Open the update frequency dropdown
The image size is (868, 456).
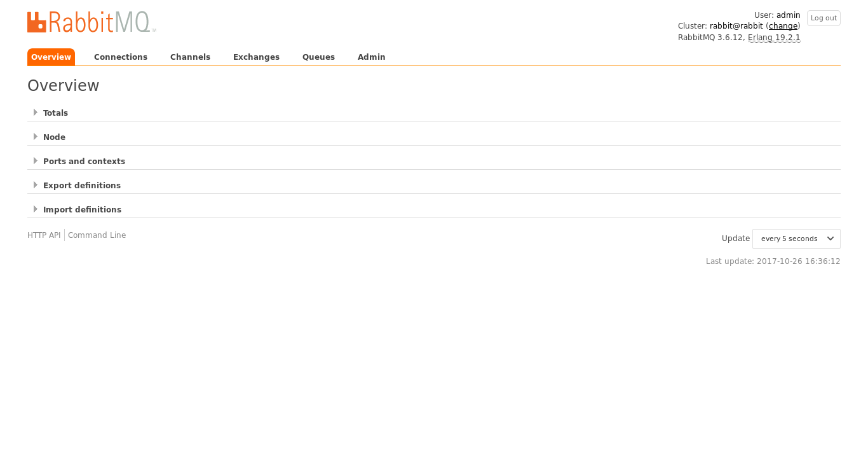796,238
